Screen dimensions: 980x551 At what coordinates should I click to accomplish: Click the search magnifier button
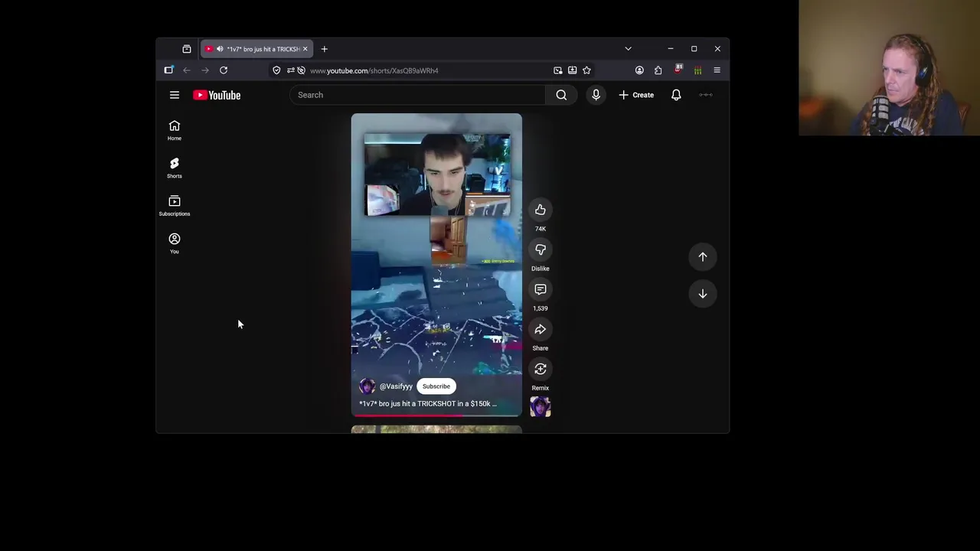pyautogui.click(x=561, y=95)
